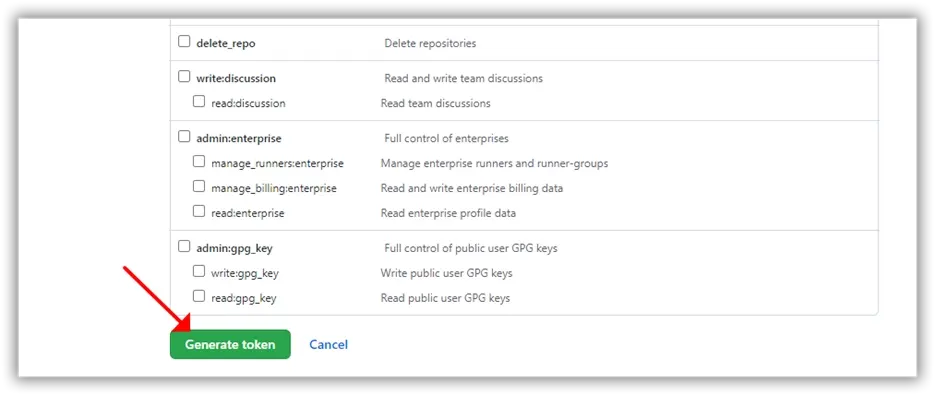
Task: Tick the read:gpg_key checkbox
Action: 199,296
